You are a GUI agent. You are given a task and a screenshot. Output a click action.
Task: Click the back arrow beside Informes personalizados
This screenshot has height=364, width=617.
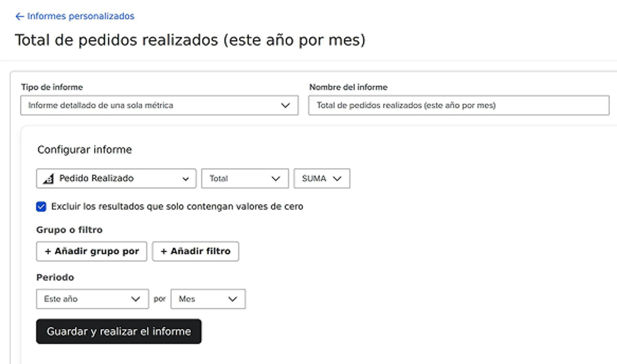pyautogui.click(x=19, y=16)
